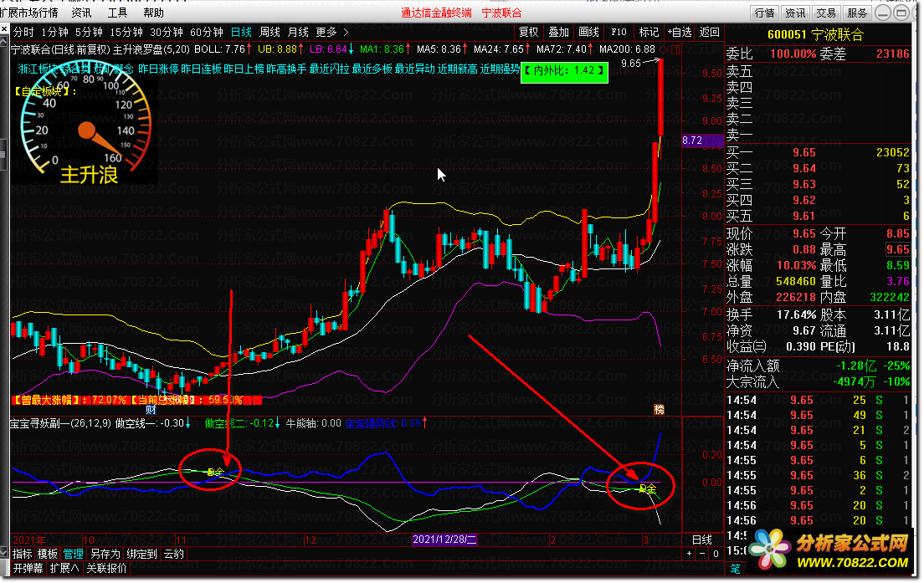Click the 管理 manage button
The width and height of the screenshot is (924, 583).
73,555
